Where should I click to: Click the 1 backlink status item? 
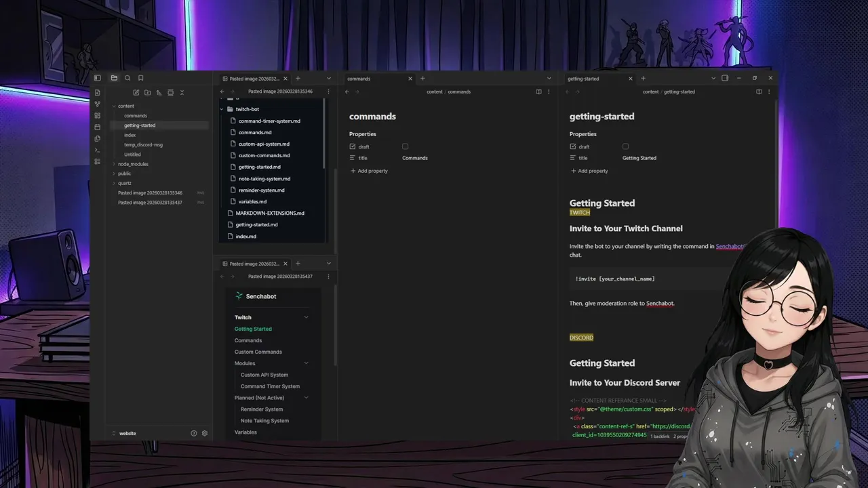click(660, 436)
